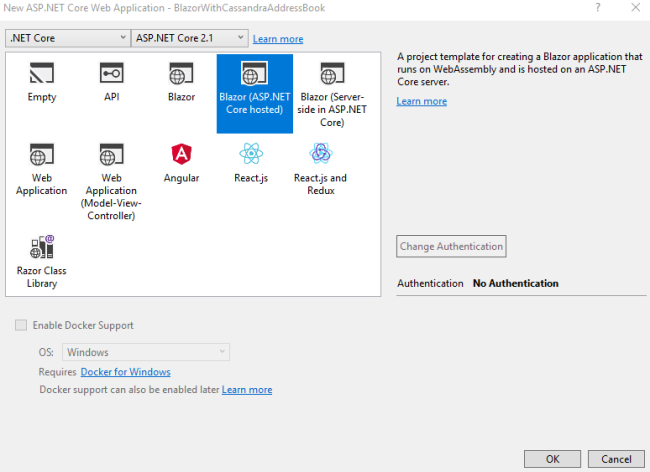
Task: Click the Change Authentication button
Action: tap(451, 246)
